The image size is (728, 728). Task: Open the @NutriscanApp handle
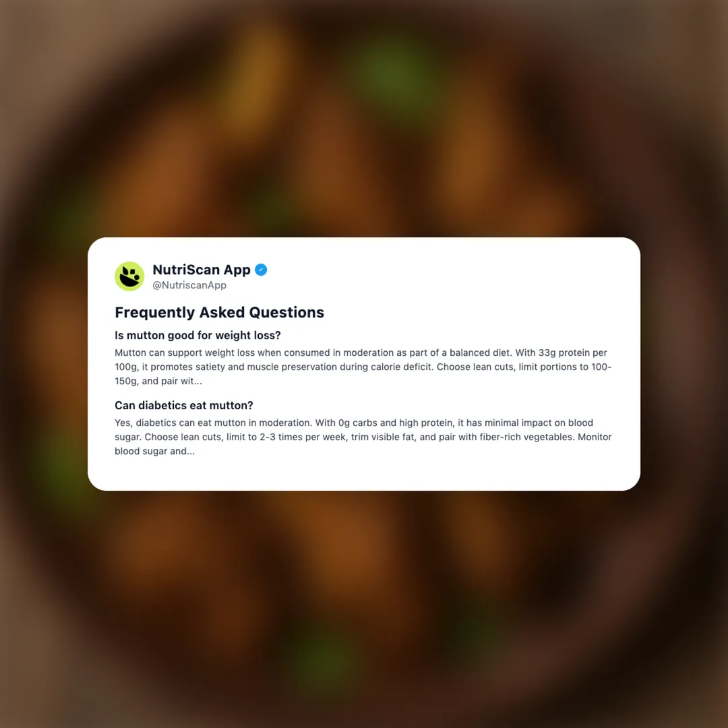click(x=189, y=285)
